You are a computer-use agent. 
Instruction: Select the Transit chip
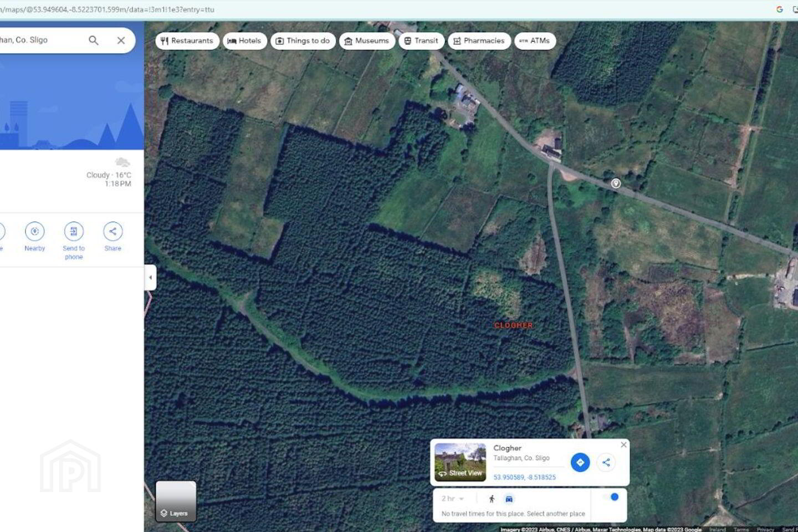point(421,41)
